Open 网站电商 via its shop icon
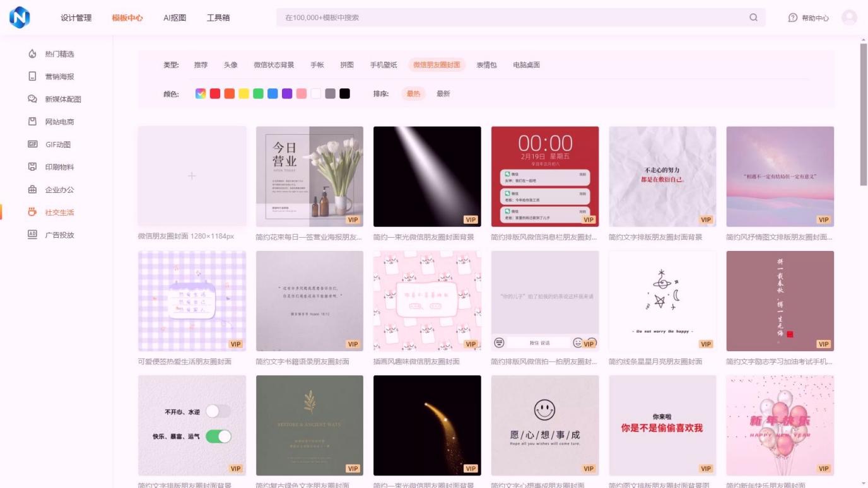 (33, 122)
